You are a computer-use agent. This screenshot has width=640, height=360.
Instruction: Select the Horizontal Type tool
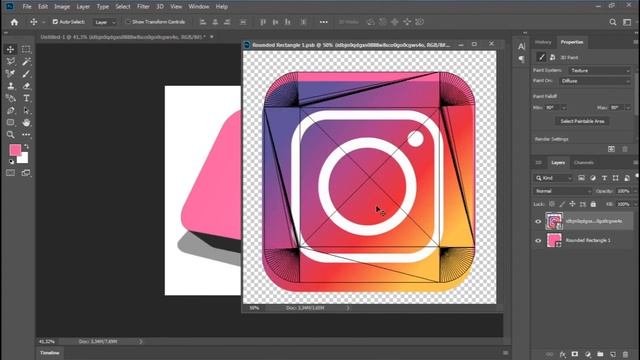coord(26,98)
